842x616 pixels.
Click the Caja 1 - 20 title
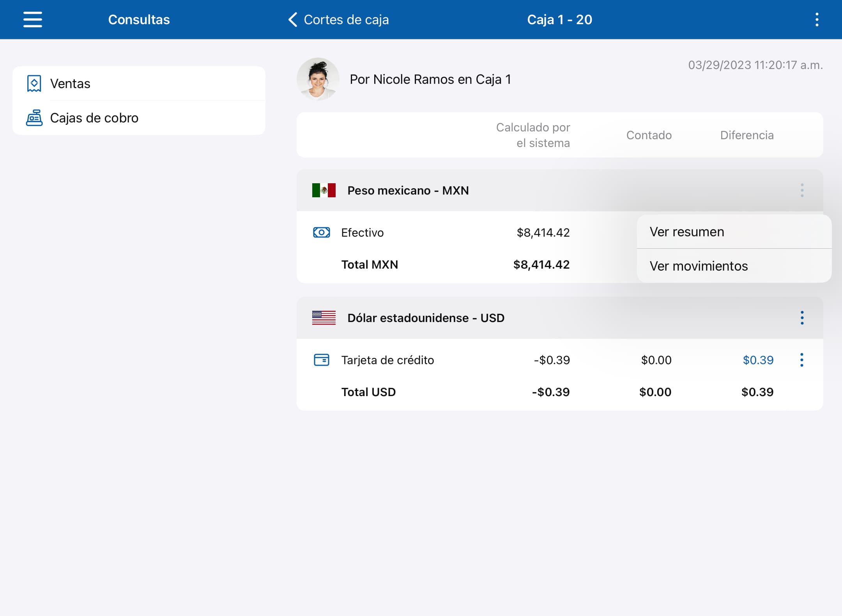(x=560, y=19)
